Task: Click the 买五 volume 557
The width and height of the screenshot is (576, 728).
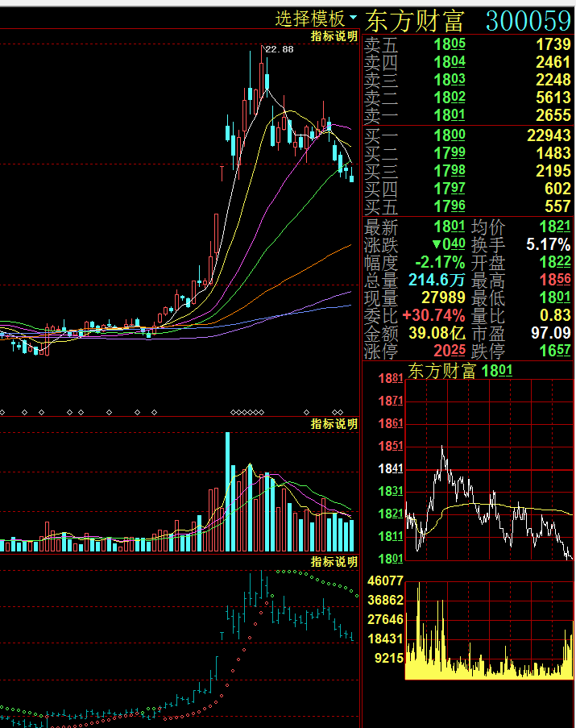Action: pyautogui.click(x=558, y=206)
